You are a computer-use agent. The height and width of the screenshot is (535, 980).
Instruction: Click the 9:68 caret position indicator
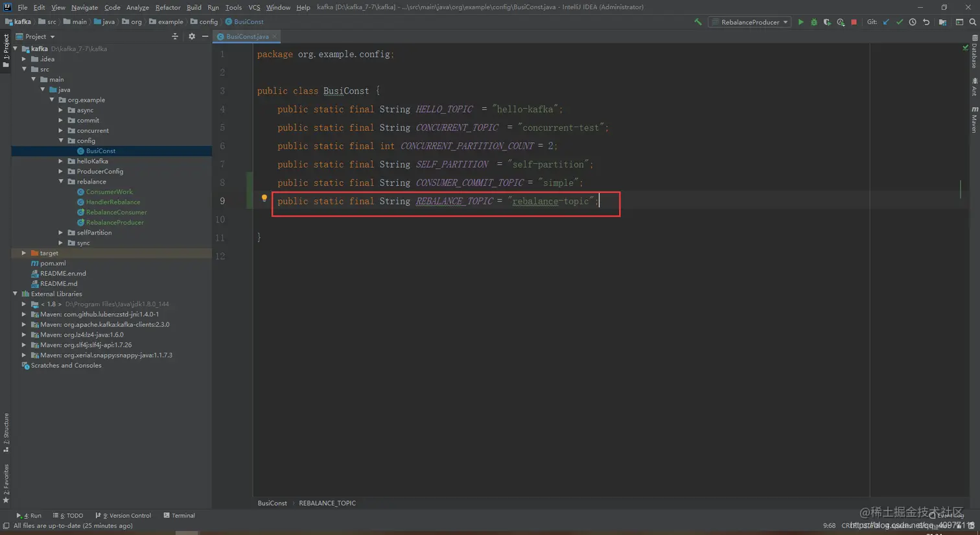[x=829, y=526]
